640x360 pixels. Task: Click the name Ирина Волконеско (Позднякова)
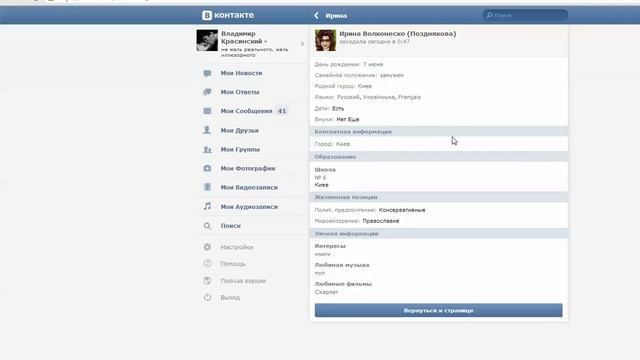[398, 33]
